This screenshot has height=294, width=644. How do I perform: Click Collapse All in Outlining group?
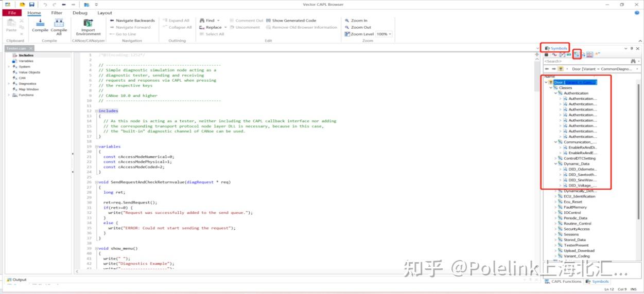[x=177, y=27]
